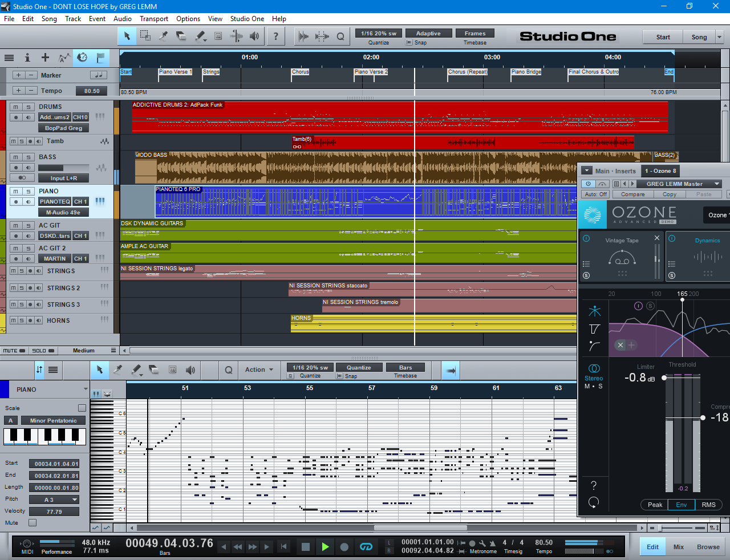Mute the DRUMS track
The image size is (730, 560).
(x=16, y=107)
